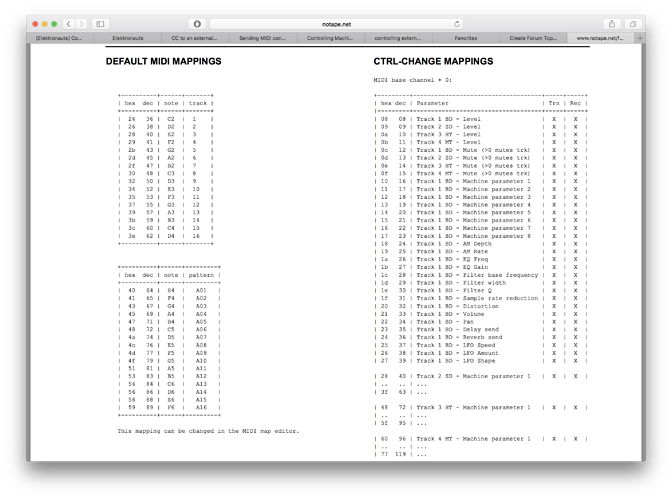
Task: Click the CTRL-CHANGE MAPPINGS heading
Action: pyautogui.click(x=433, y=61)
